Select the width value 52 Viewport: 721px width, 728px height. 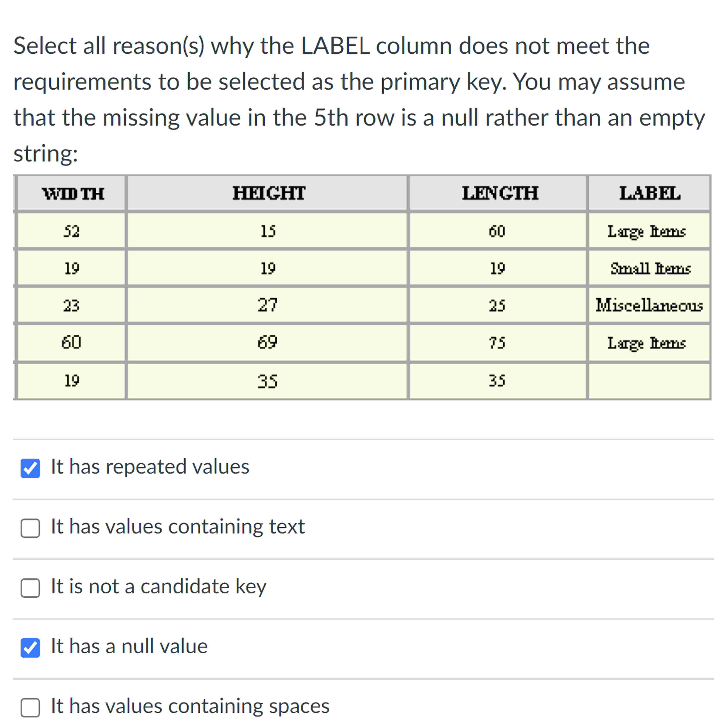click(72, 231)
